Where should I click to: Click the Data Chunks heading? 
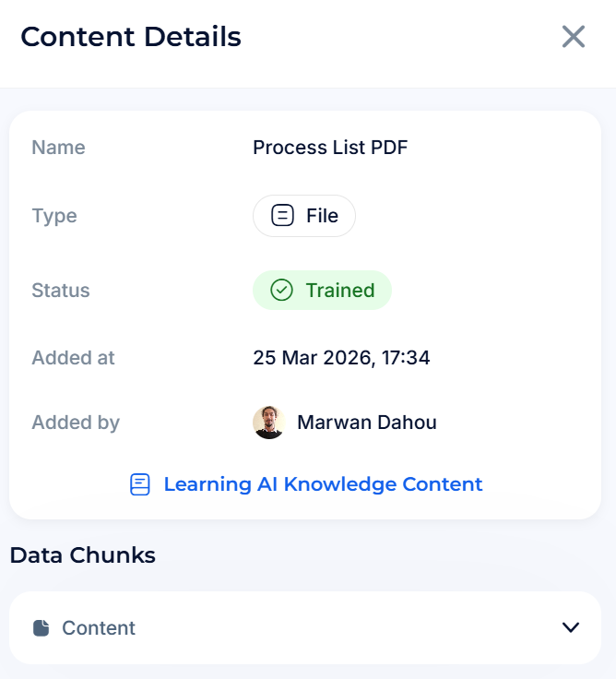tap(82, 555)
